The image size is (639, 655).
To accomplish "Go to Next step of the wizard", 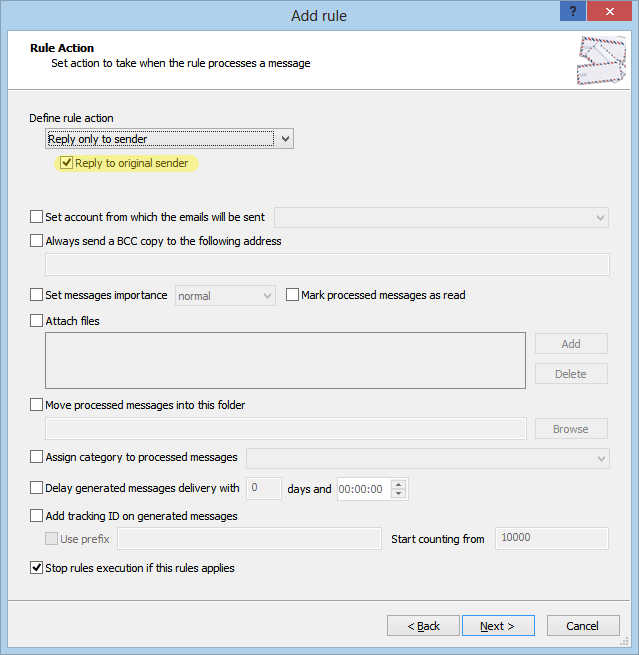I will tap(498, 625).
